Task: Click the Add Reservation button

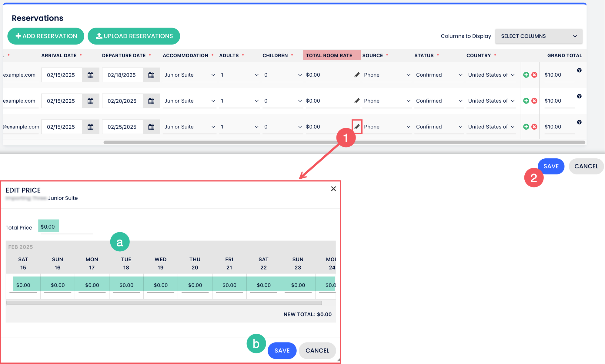Action: (46, 36)
